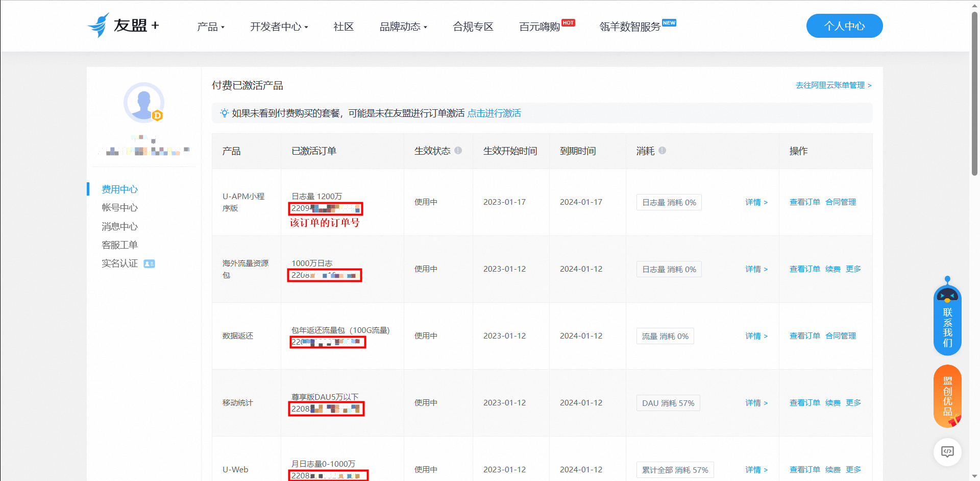The image size is (980, 481).
Task: Open the 瓴羊数智服务 nav item
Action: point(630,27)
